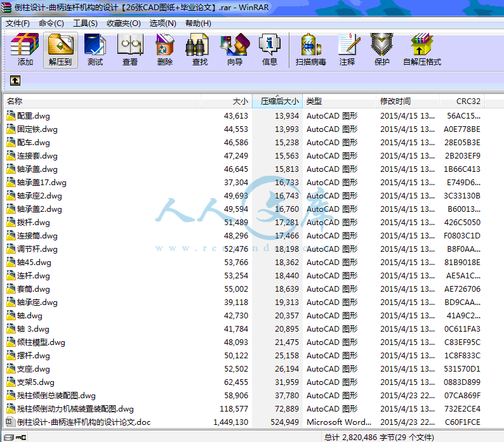Viewport: 504px width, 442px height.
Task: Click the 解压到 (Extract To) toolbar icon
Action: [x=60, y=50]
